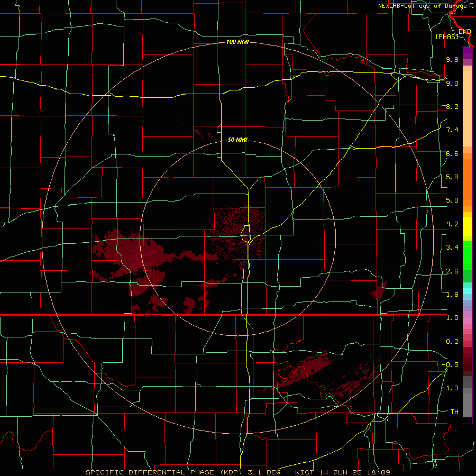This screenshot has width=476, height=476.
Task: Click the 2.6 scale value
Action: [x=452, y=271]
